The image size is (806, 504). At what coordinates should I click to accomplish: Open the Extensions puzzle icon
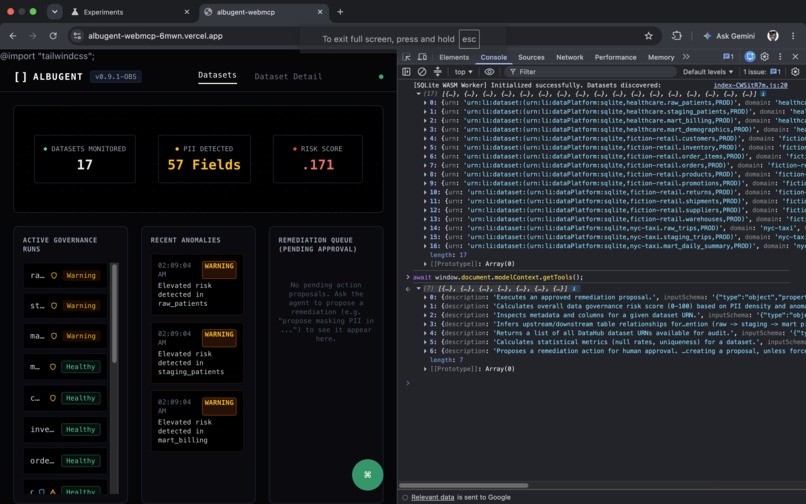point(676,35)
